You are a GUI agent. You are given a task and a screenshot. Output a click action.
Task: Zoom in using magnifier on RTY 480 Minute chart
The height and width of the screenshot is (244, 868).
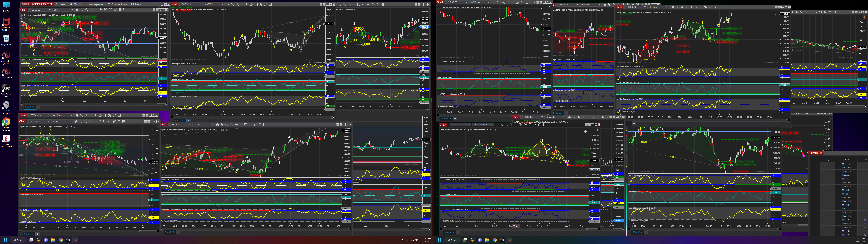coord(86,115)
